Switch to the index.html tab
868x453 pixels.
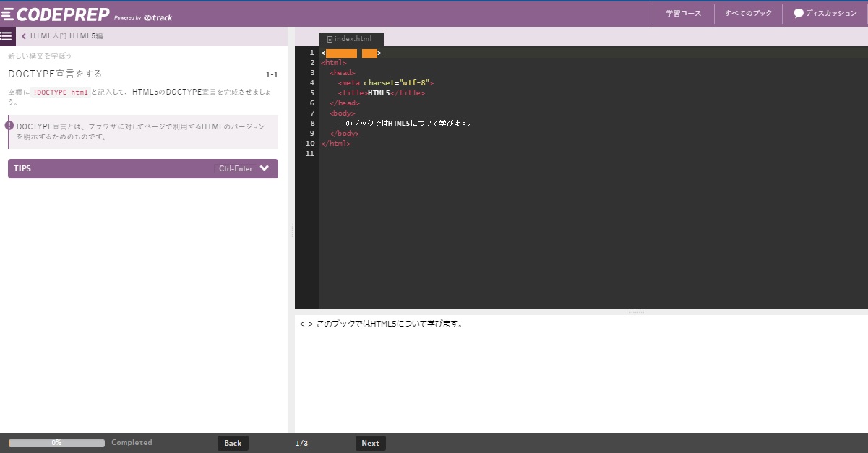(351, 38)
